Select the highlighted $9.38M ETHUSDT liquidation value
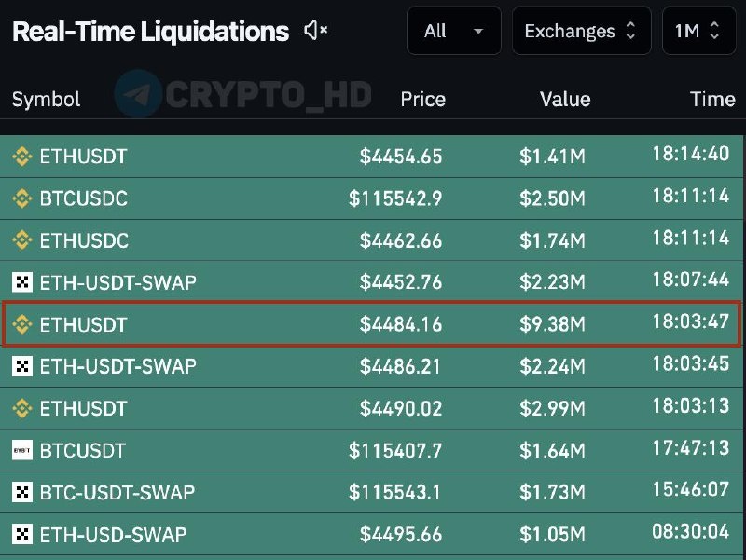 click(552, 325)
